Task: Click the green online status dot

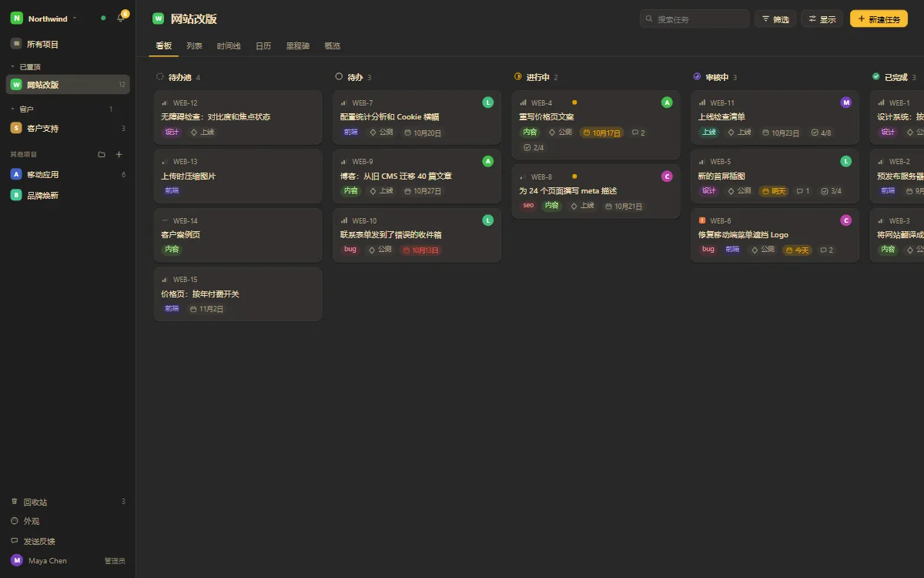Action: [103, 18]
